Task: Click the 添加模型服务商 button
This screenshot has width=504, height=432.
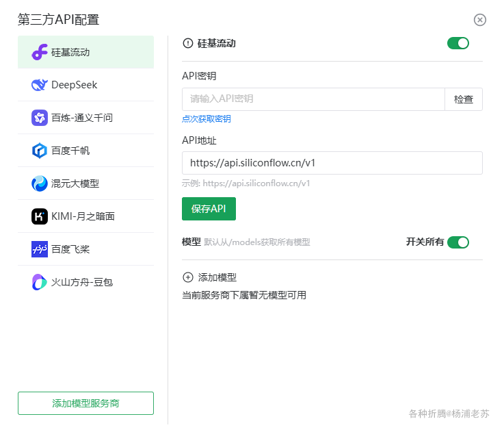Action: pos(85,403)
